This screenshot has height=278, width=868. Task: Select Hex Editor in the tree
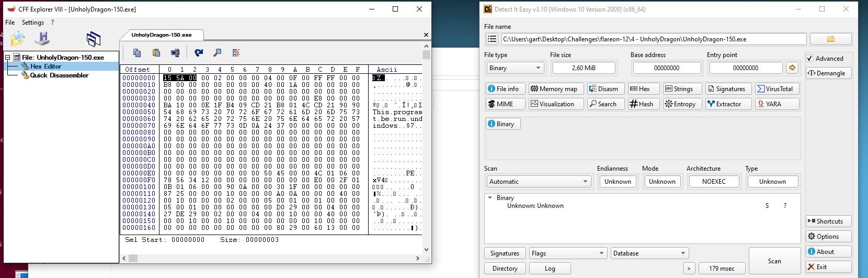coord(45,66)
